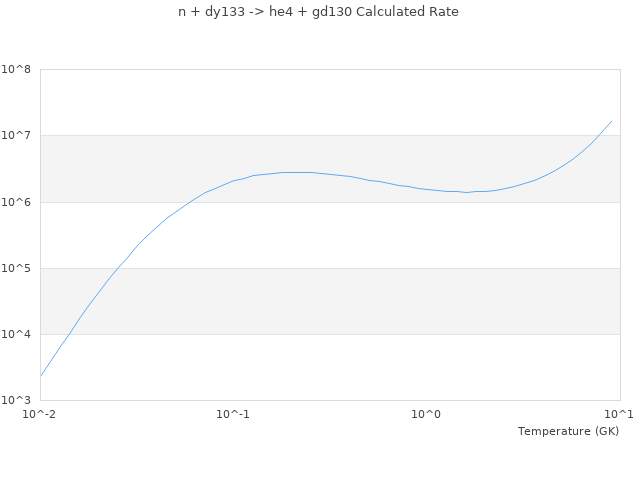Select the 10^-1 x-axis tick label
The width and height of the screenshot is (640, 480).
point(233,414)
